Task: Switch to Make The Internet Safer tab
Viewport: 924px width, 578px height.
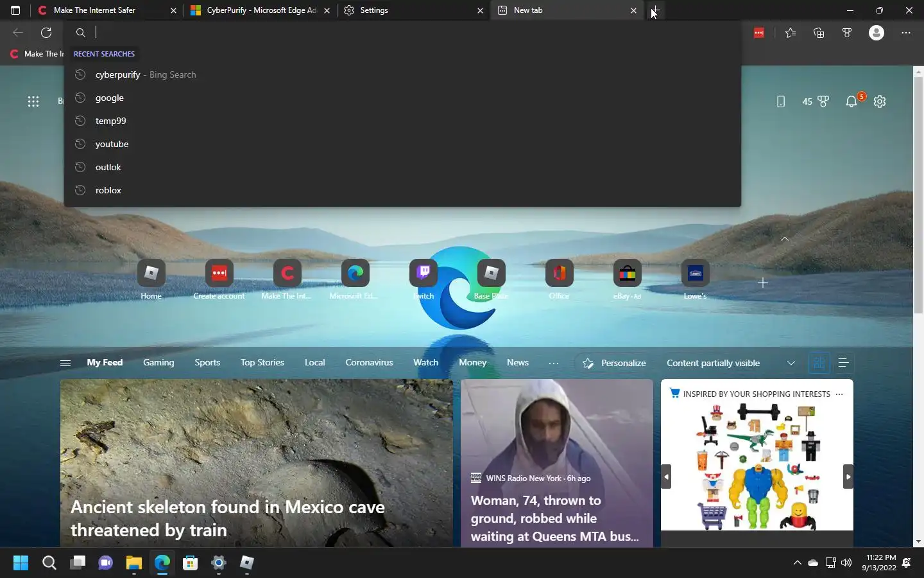Action: pos(107,10)
